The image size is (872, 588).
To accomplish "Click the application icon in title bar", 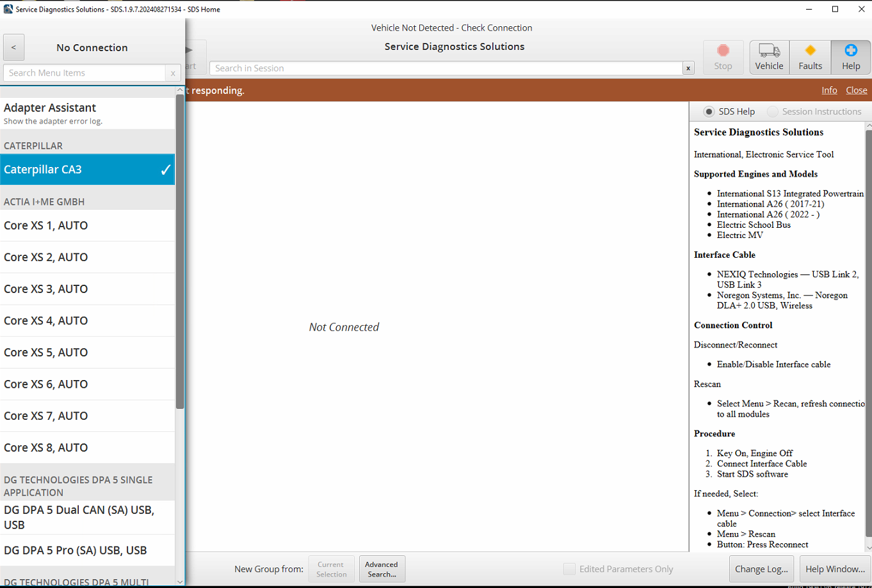I will click(8, 9).
